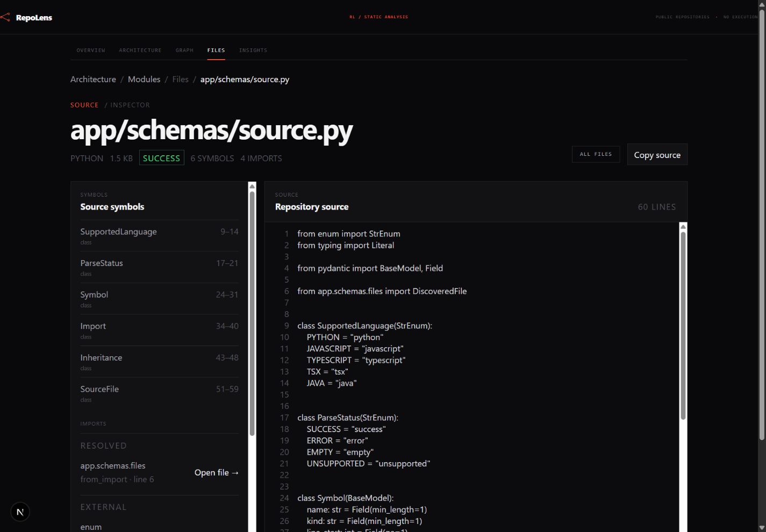Click the All Files button
The width and height of the screenshot is (766, 532).
tap(596, 154)
